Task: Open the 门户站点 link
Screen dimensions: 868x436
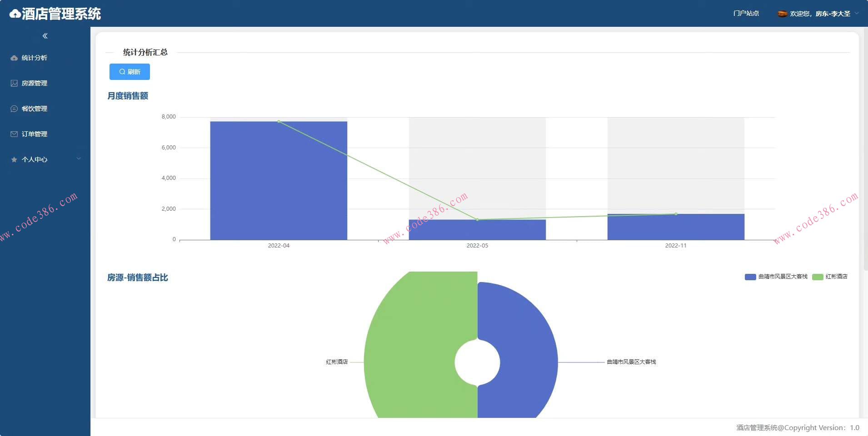Action: pos(746,14)
